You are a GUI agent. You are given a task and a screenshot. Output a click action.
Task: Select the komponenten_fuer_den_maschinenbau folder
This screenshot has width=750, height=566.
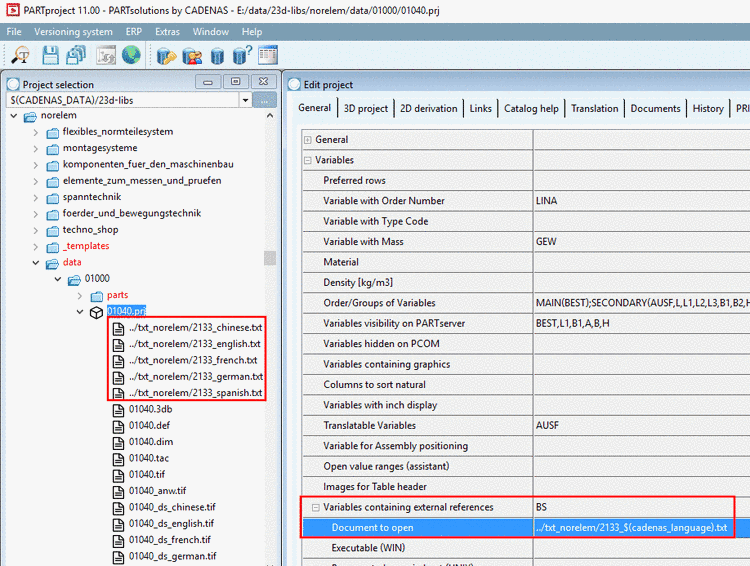(x=148, y=164)
